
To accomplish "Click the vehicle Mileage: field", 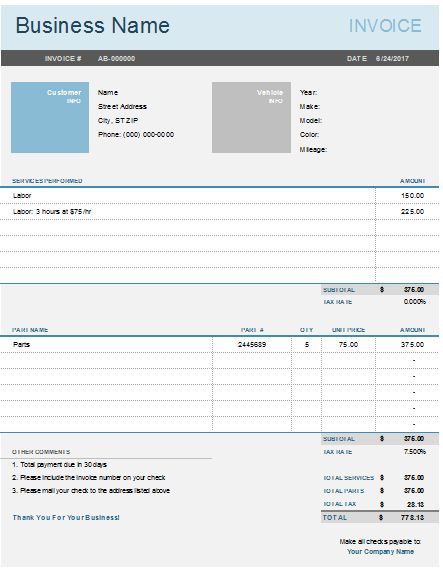I will 313,149.
